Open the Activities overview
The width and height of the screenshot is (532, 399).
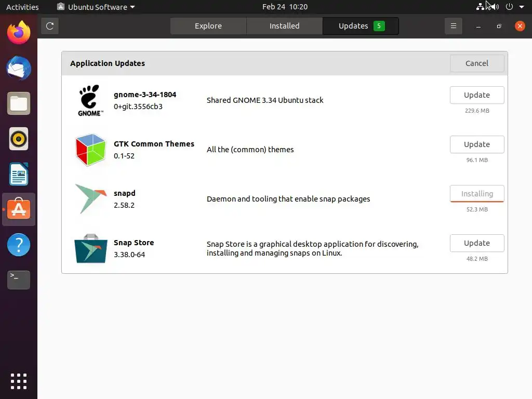22,7
